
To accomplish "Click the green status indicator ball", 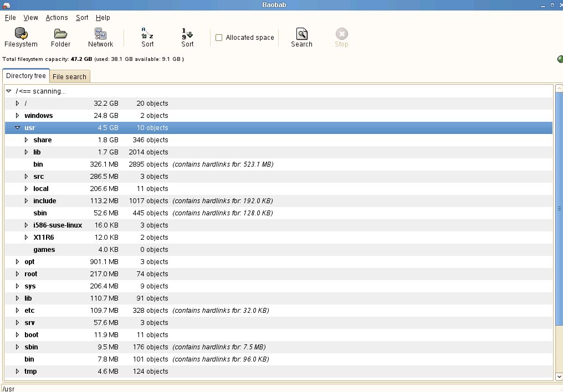I will click(560, 59).
